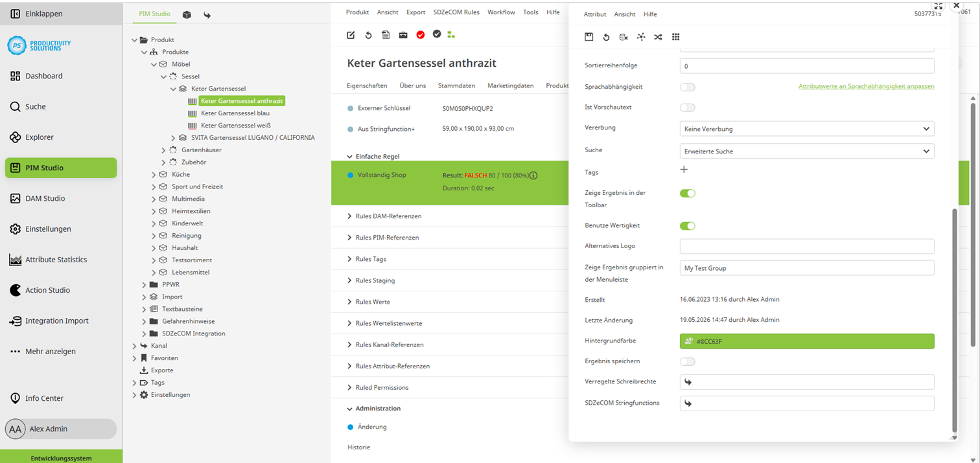Image resolution: width=980 pixels, height=463 pixels.
Task: Expand the Küche tree node
Action: pyautogui.click(x=154, y=175)
